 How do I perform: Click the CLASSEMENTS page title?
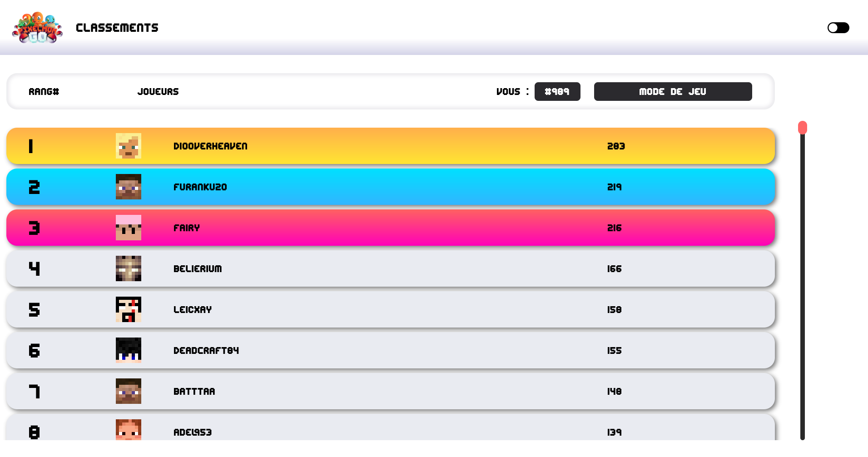117,28
